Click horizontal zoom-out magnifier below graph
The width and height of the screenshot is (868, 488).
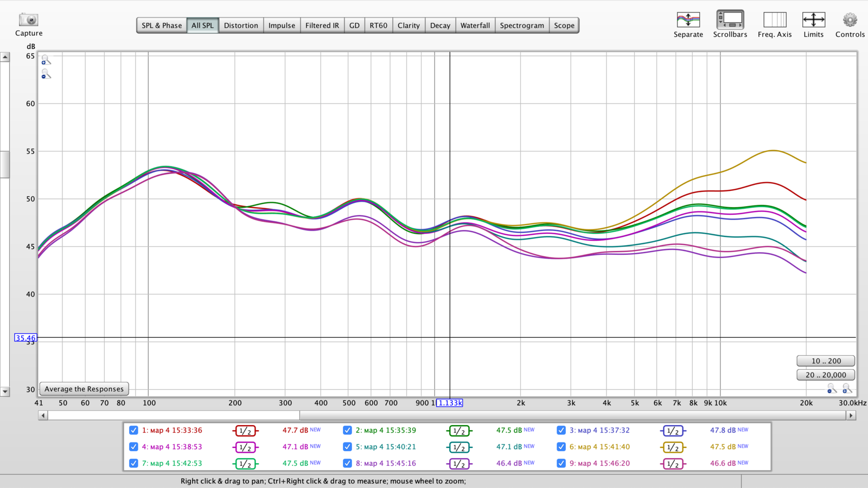pyautogui.click(x=832, y=388)
